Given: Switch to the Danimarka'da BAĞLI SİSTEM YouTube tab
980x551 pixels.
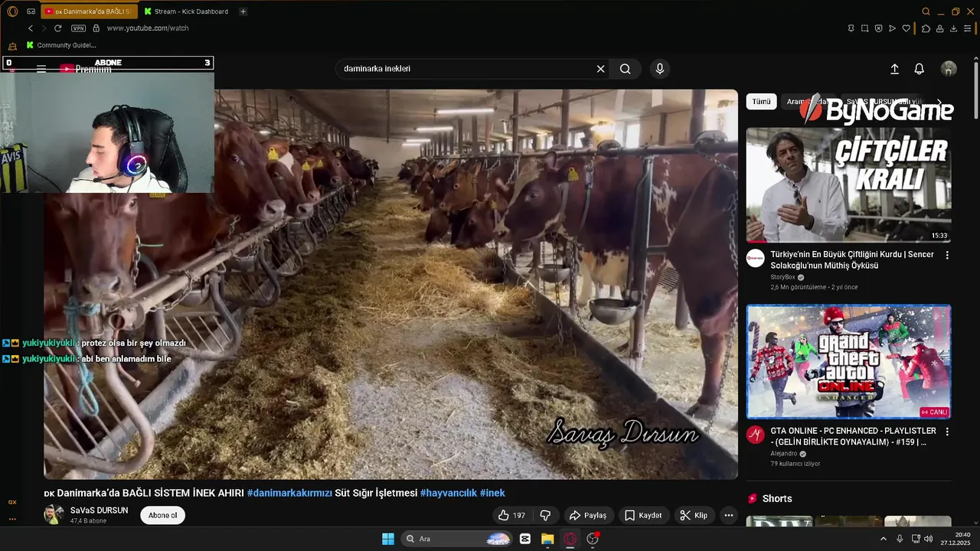Looking at the screenshot, I should pos(90,11).
